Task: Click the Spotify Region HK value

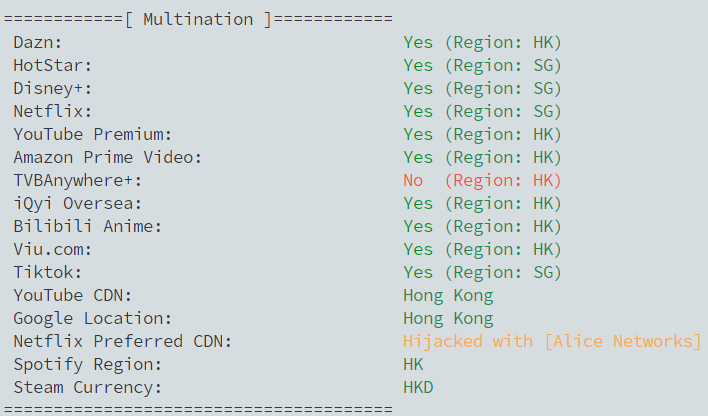Action: (413, 365)
